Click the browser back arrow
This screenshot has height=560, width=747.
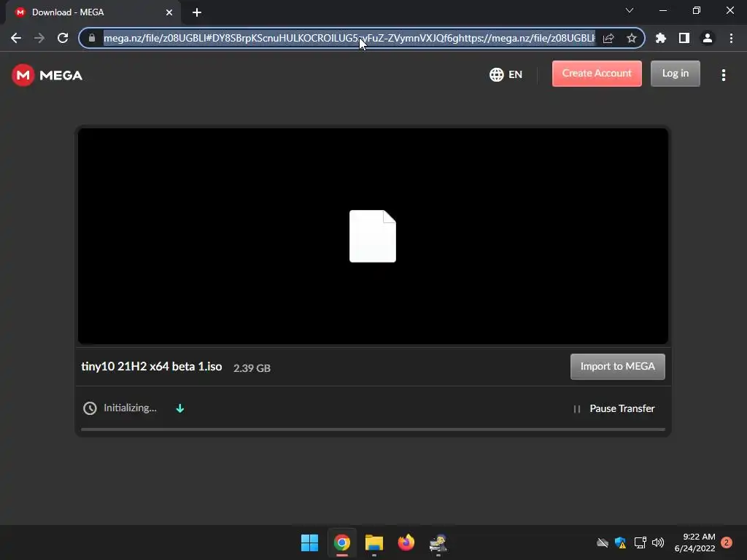click(16, 38)
